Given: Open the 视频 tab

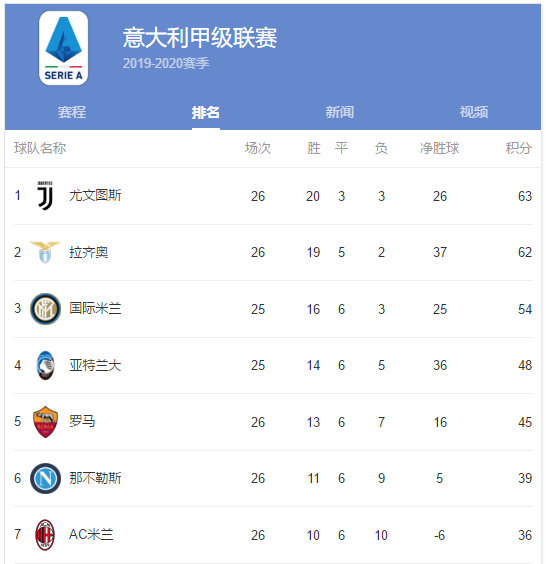Looking at the screenshot, I should coord(474,112).
